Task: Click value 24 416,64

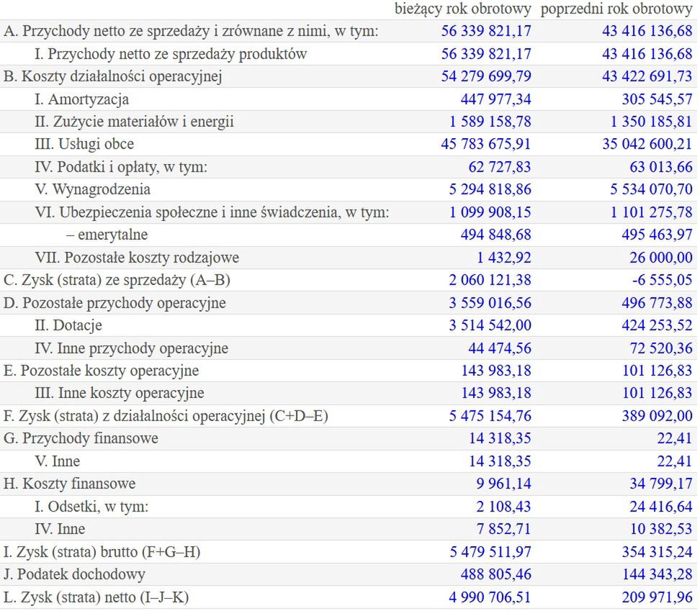Action: tap(661, 507)
